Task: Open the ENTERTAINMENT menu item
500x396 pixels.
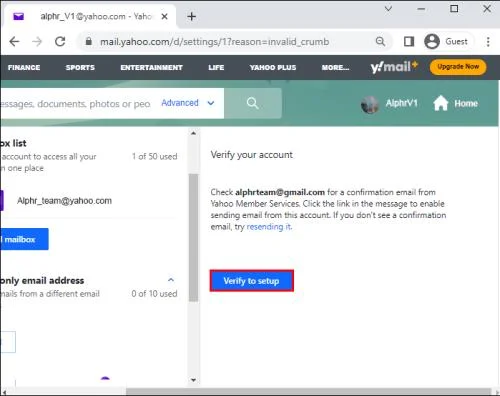Action: tap(152, 67)
